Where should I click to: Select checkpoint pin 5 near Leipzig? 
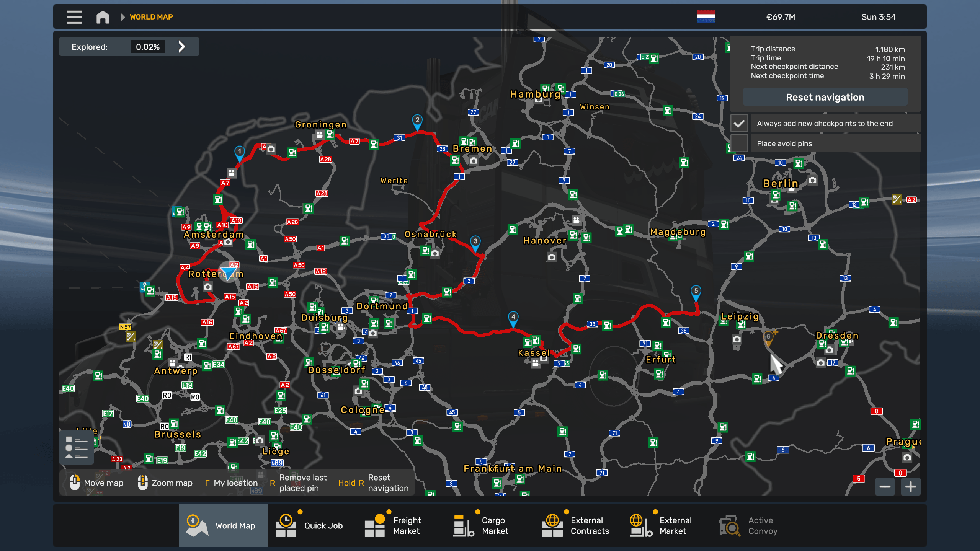click(x=696, y=293)
